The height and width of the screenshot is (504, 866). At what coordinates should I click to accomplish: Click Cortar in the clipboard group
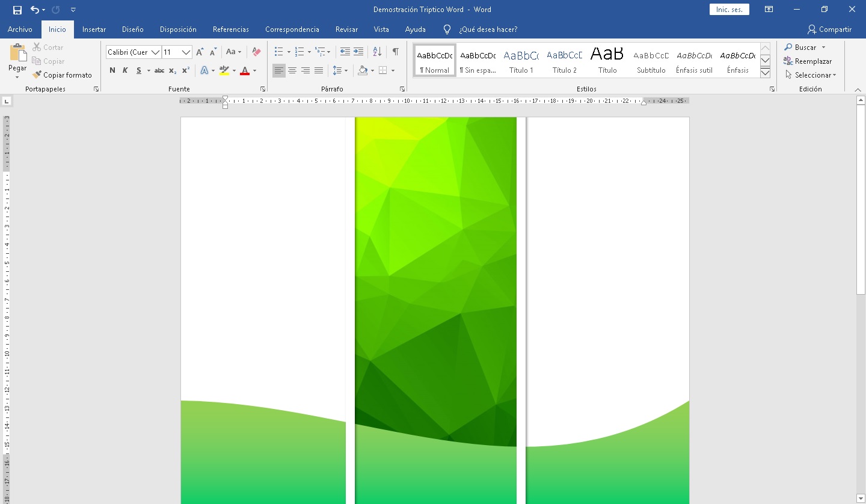tap(48, 48)
